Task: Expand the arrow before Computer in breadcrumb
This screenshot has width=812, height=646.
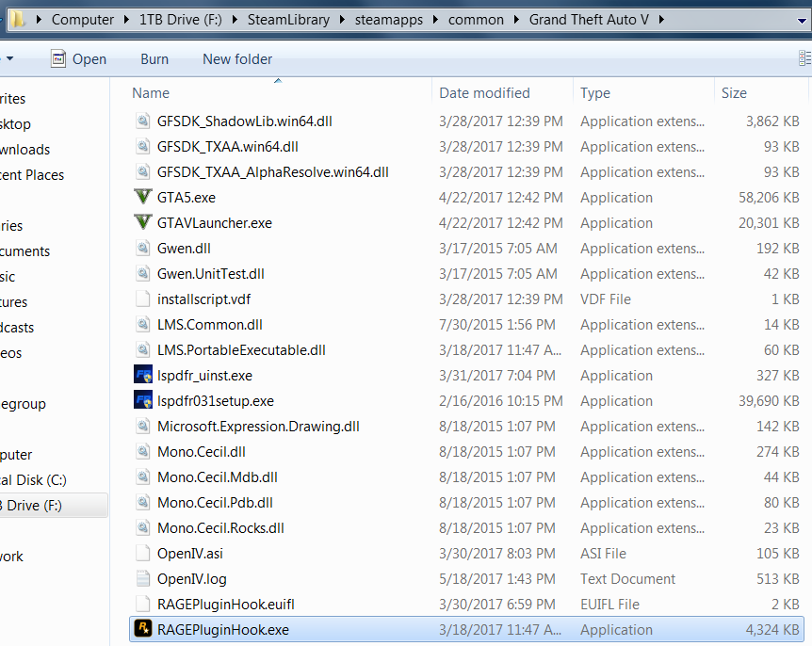Action: point(39,20)
